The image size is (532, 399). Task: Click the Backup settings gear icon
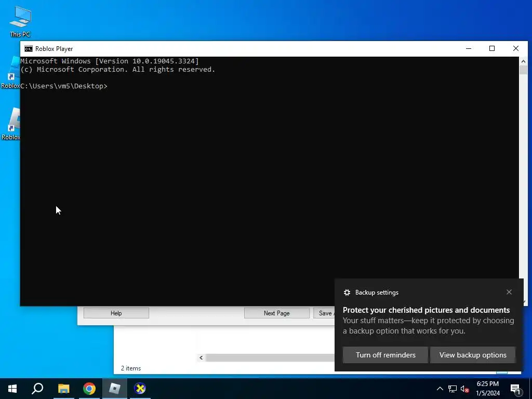coord(347,292)
